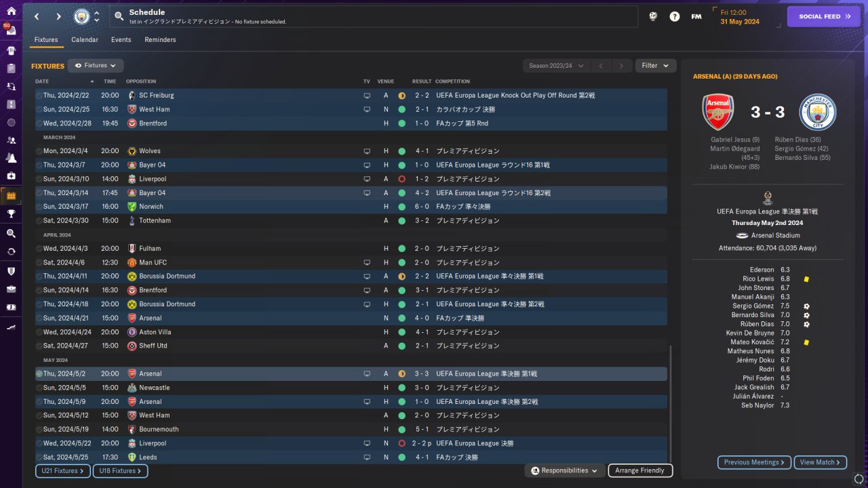Screen dimensions: 868x488
Task: Open the Inbox with unread badge
Action: 11,31
